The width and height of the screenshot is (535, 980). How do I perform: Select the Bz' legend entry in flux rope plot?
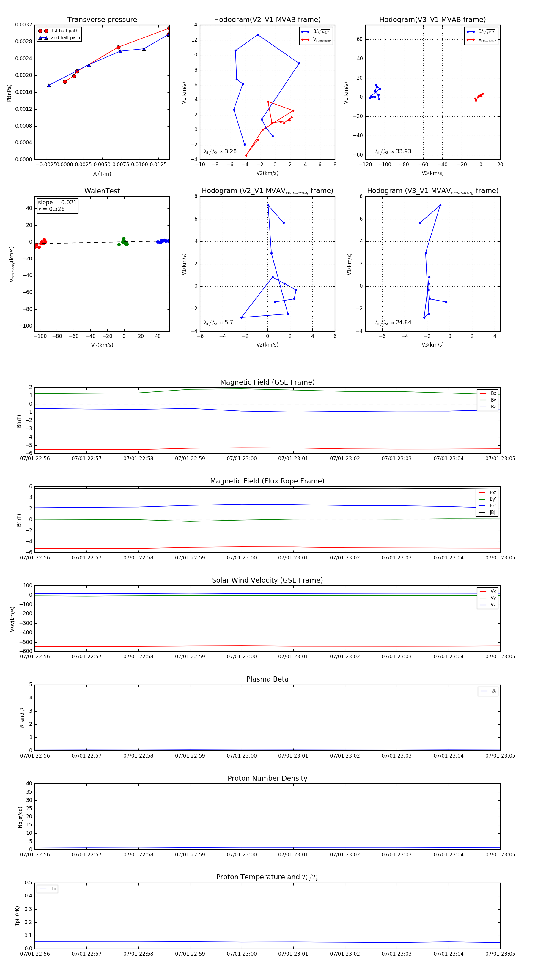[x=487, y=506]
